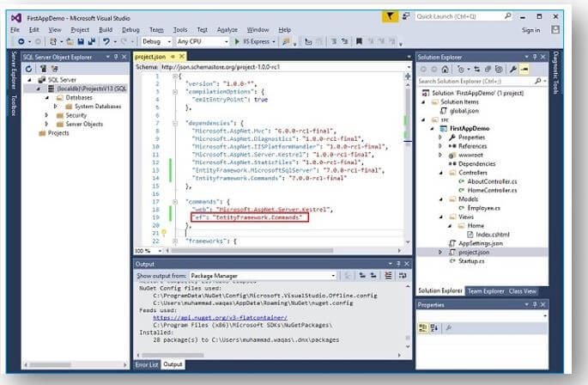
Task: Open the File menu
Action: (15, 30)
